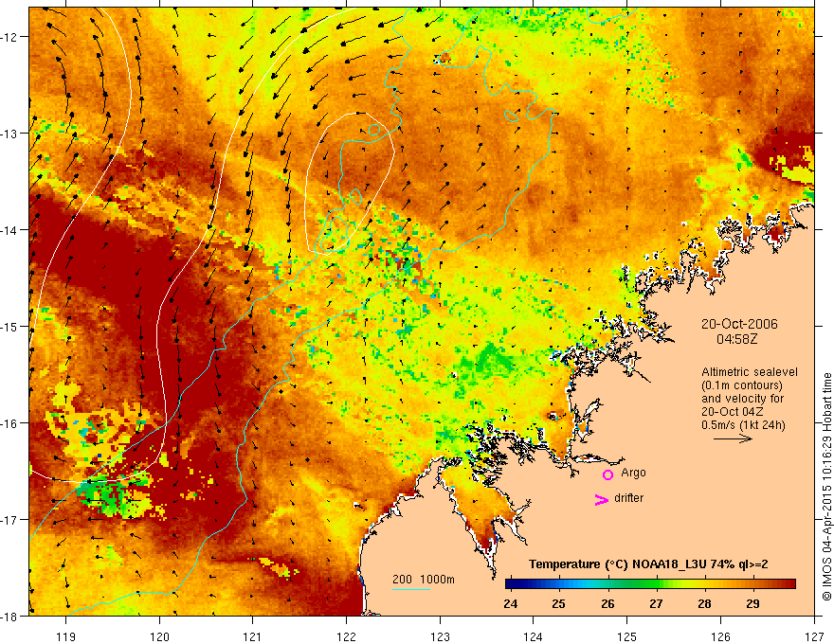
Task: Click the IMOS copyright timestamp text
Action: 826,487
